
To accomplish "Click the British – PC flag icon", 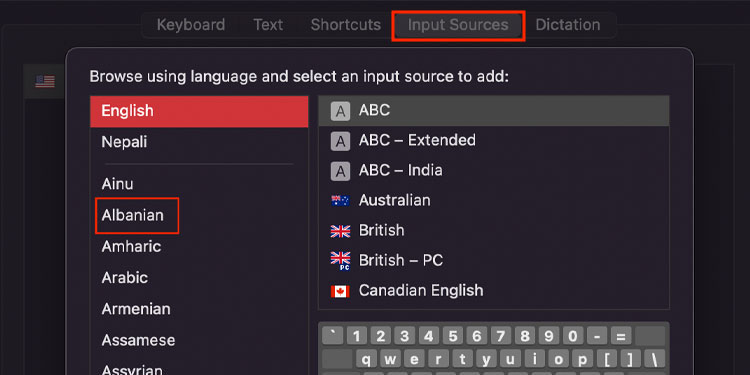I will (x=340, y=261).
